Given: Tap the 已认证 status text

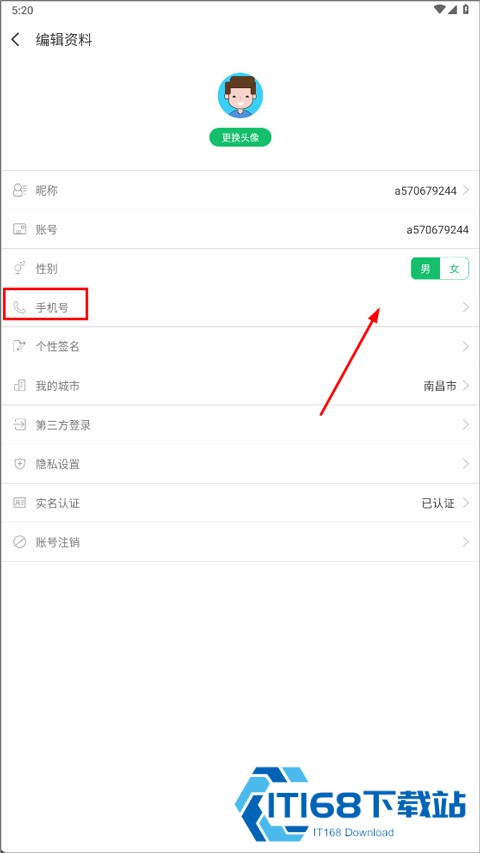Looking at the screenshot, I should tap(438, 503).
